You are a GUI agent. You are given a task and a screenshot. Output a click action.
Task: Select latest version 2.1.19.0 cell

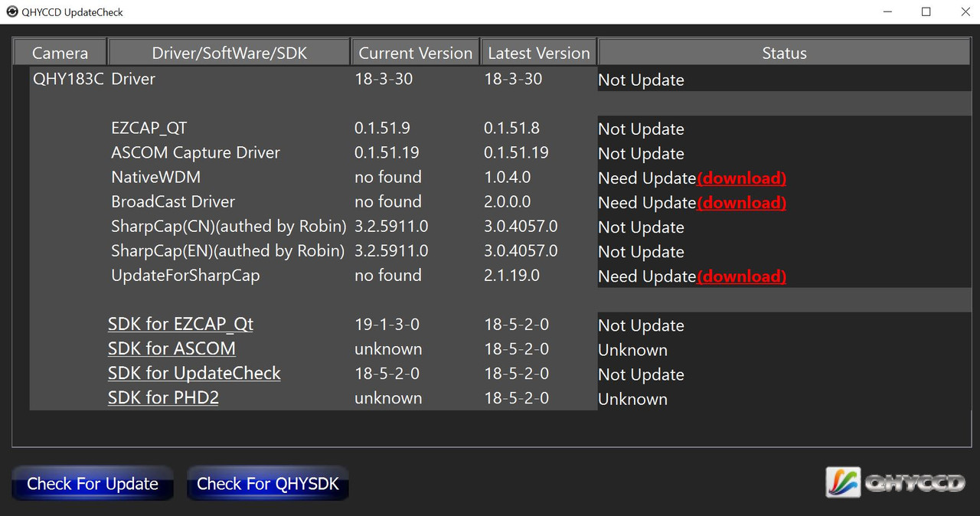[x=511, y=275]
